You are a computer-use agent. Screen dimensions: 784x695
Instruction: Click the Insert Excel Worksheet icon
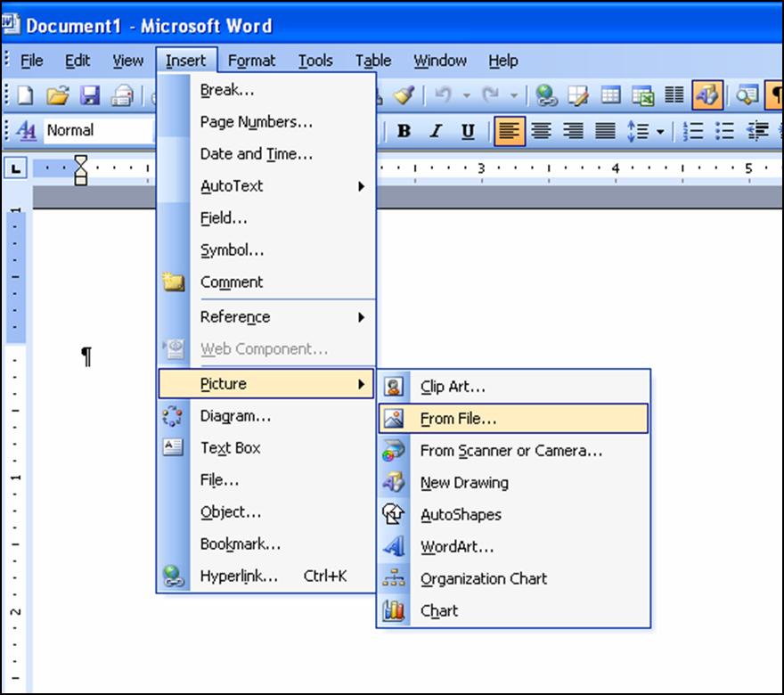click(643, 95)
